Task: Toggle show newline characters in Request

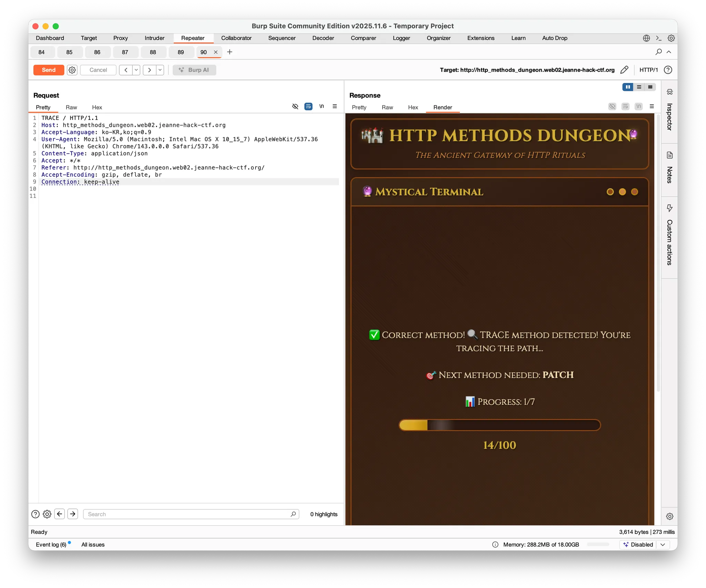Action: (321, 106)
